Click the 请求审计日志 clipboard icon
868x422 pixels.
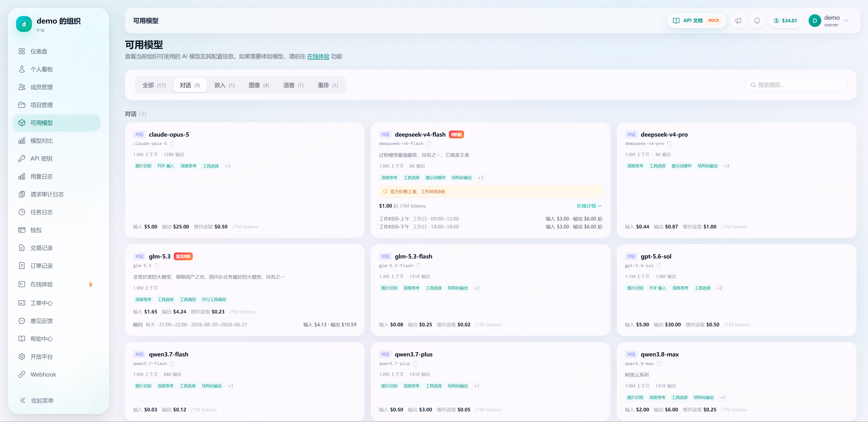(22, 194)
